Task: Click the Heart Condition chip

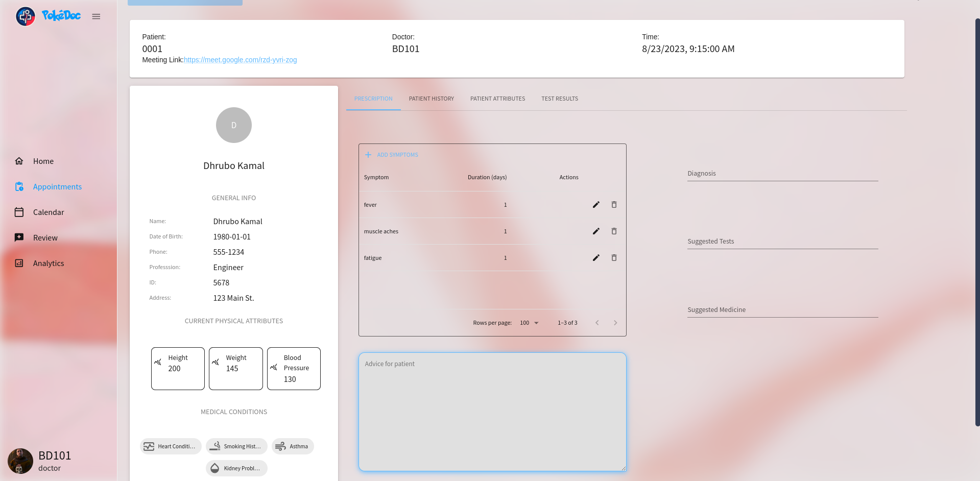Action: click(171, 446)
